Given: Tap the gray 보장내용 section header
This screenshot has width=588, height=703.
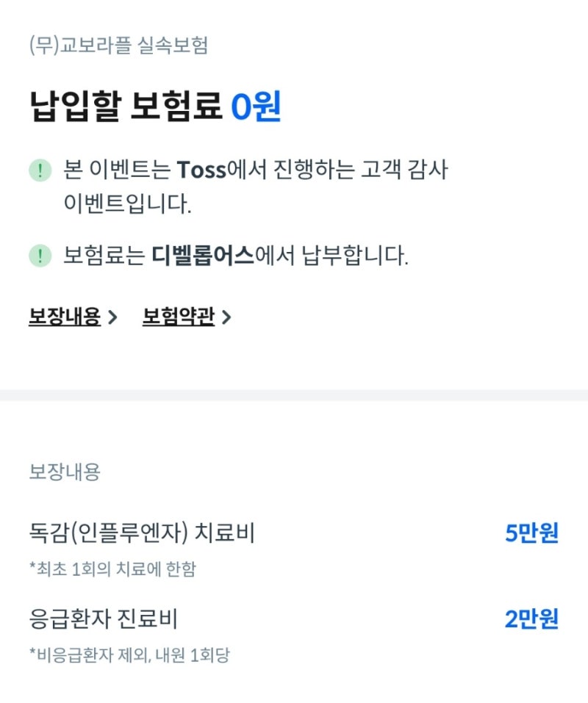Looking at the screenshot, I should click(x=65, y=472).
